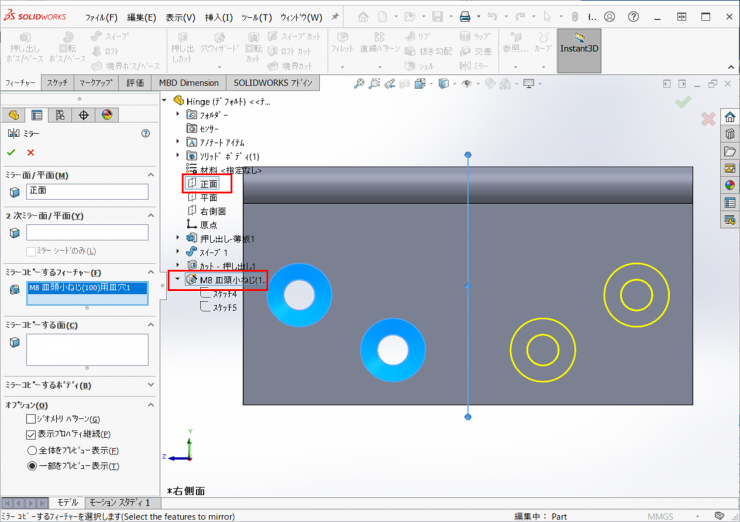Expand the ミラーコピーするボディ section
Screen dimensions: 740x522
coord(148,385)
